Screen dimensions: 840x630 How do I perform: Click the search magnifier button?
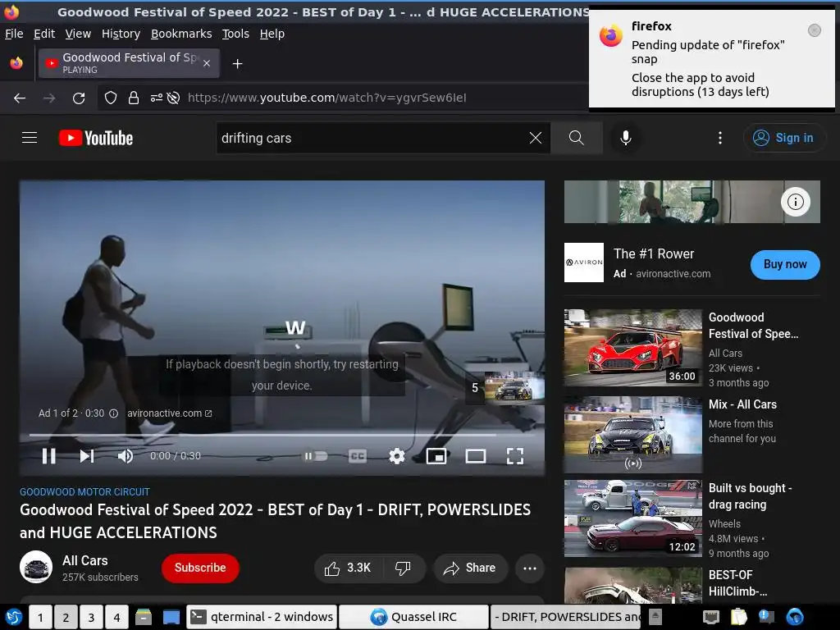(577, 138)
